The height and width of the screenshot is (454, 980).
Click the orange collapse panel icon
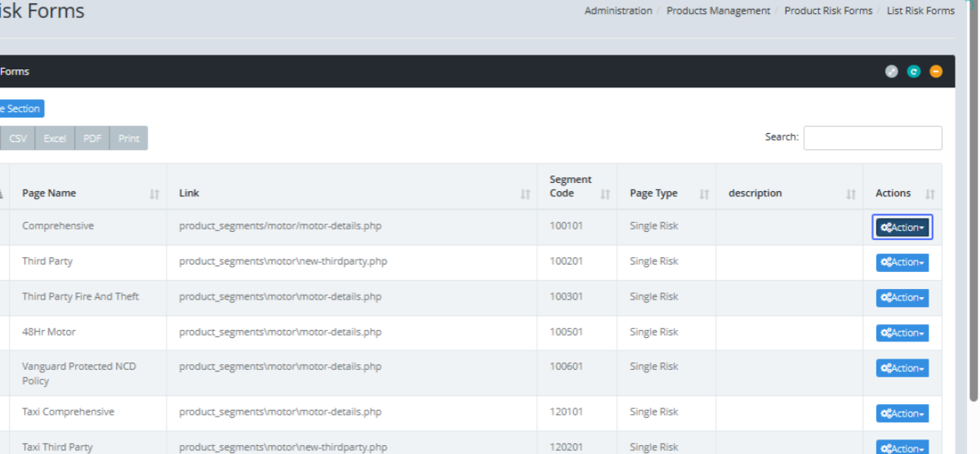[x=936, y=72]
